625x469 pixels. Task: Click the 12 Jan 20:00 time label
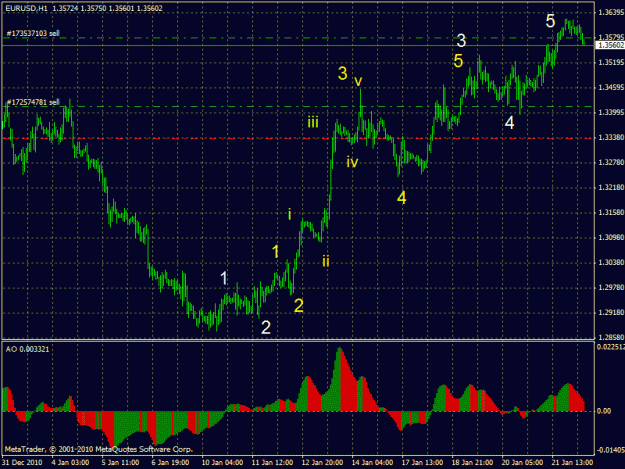click(x=322, y=463)
